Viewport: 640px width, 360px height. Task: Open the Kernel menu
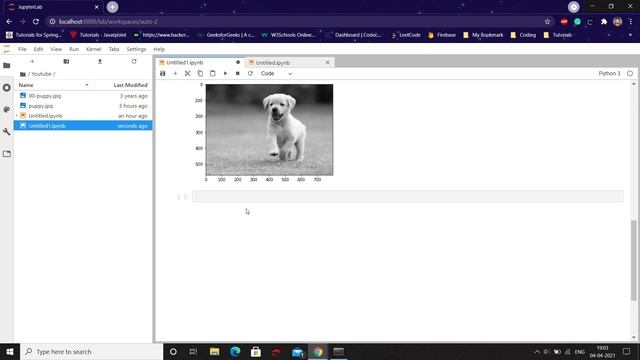point(93,49)
